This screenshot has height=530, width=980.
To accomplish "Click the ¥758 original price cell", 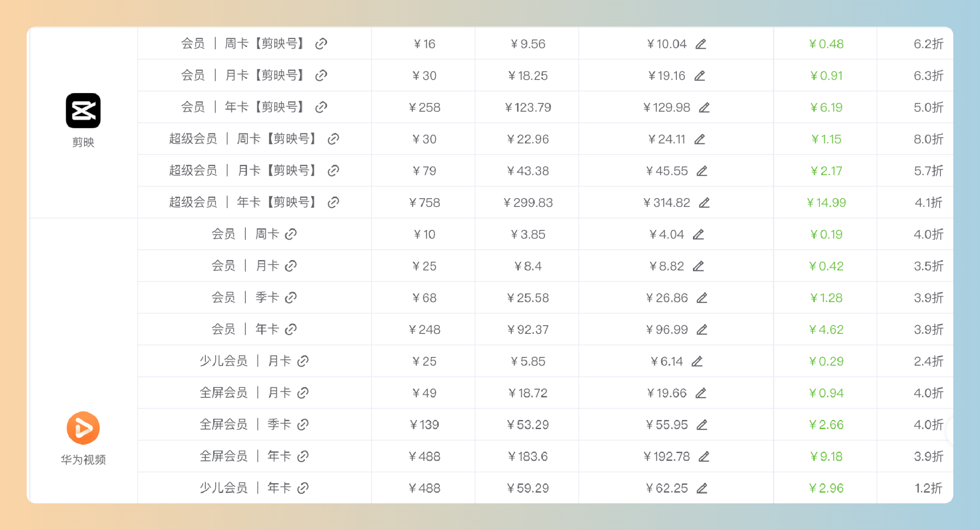I will 424,203.
